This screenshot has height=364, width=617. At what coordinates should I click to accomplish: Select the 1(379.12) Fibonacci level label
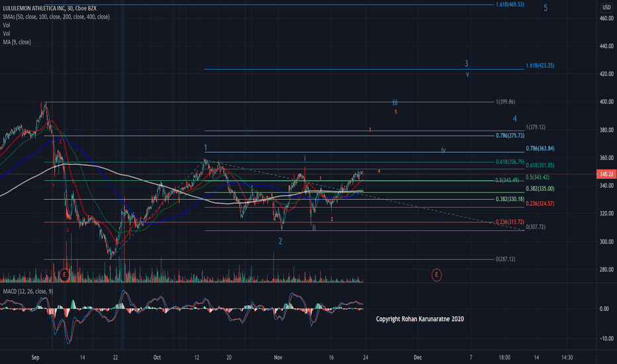tap(536, 127)
